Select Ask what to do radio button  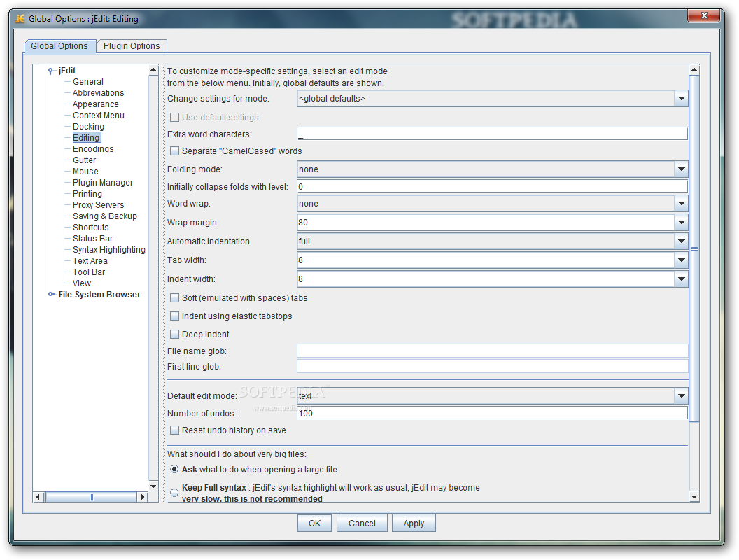click(174, 470)
